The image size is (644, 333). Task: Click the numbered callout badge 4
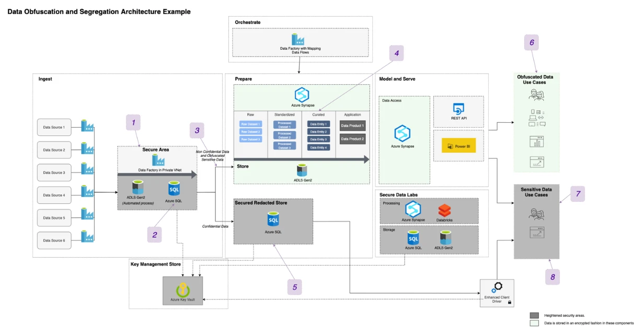[x=396, y=53]
